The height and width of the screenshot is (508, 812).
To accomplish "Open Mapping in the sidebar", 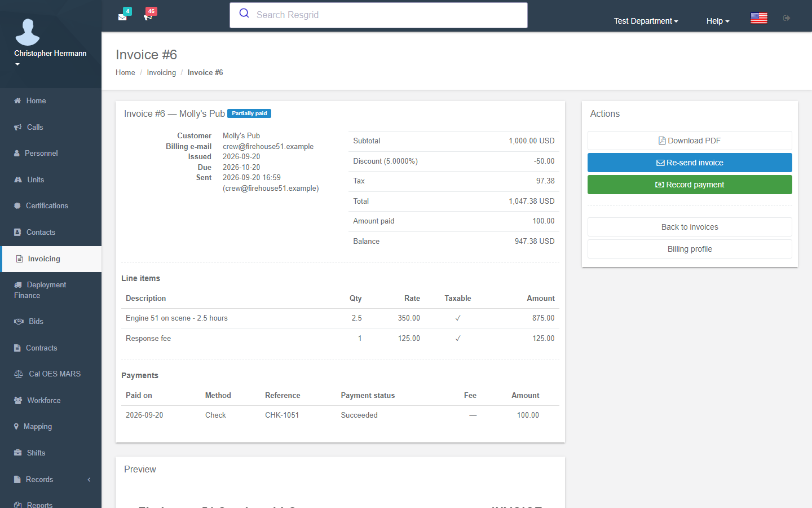I will coord(51,427).
